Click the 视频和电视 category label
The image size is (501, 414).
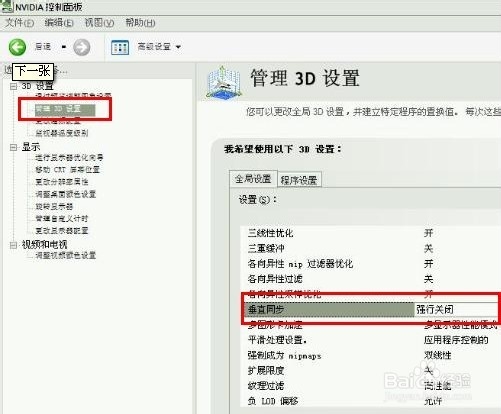coord(44,245)
